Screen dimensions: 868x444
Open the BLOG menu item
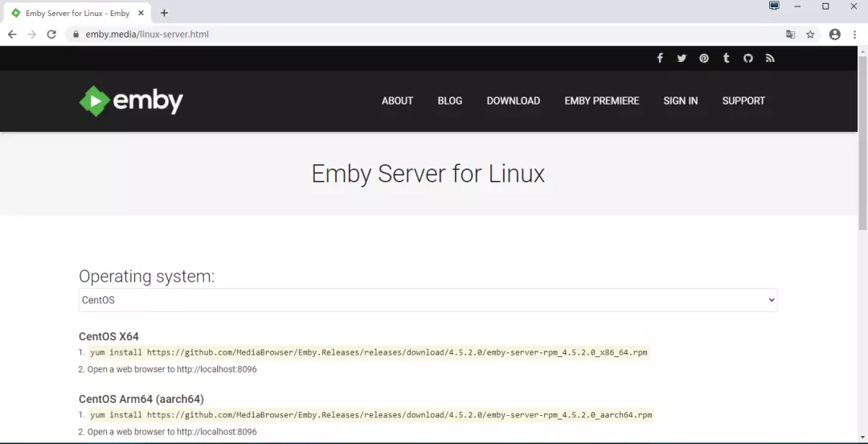coord(450,101)
